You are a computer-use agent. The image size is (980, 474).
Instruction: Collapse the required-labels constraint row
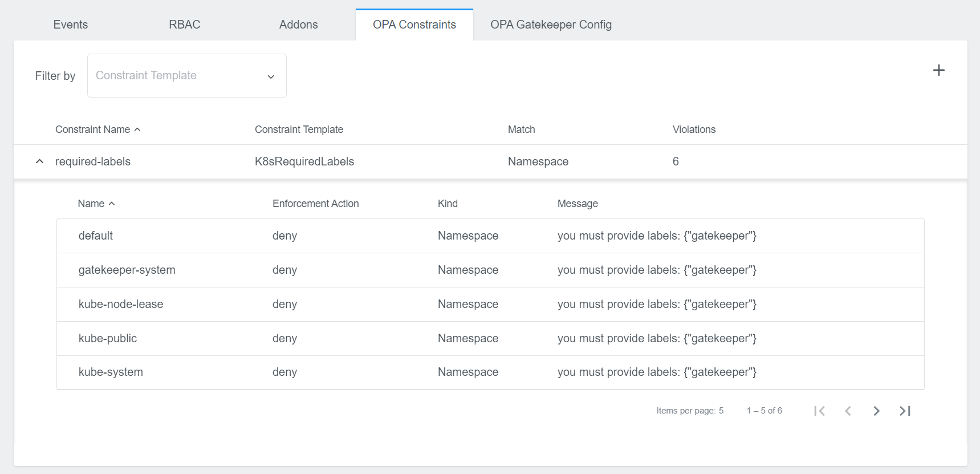coord(39,161)
